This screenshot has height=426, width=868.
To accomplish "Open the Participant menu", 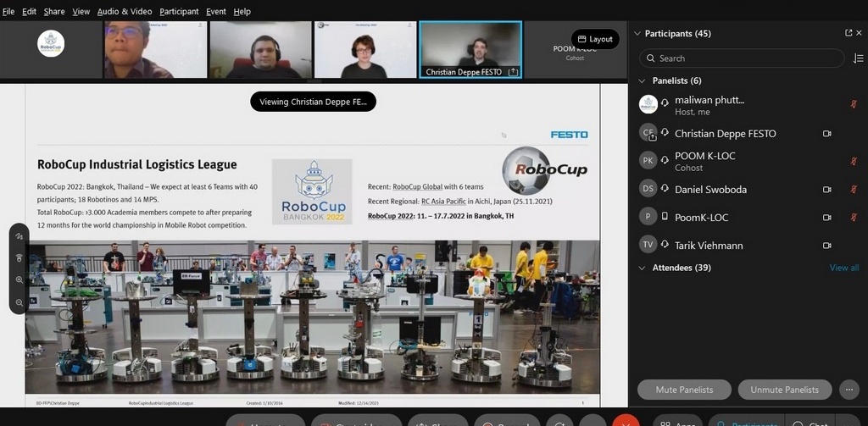I will point(180,11).
